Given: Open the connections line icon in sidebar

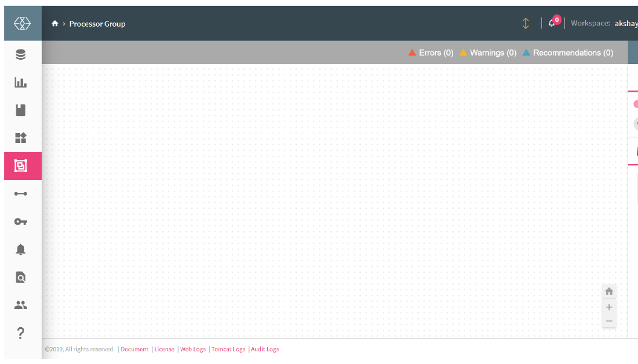Looking at the screenshot, I should click(x=21, y=194).
